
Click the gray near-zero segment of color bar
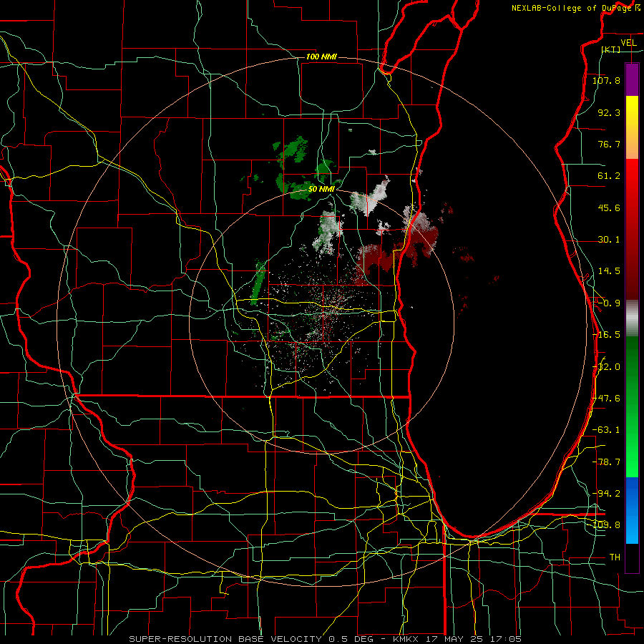(x=632, y=318)
